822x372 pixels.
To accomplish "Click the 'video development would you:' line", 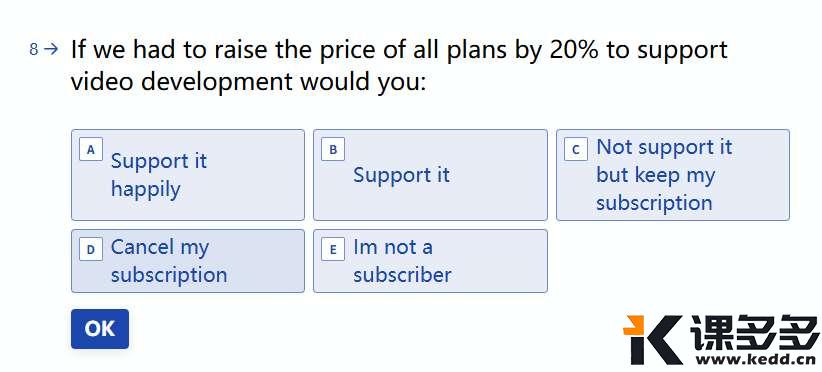I will [248, 82].
